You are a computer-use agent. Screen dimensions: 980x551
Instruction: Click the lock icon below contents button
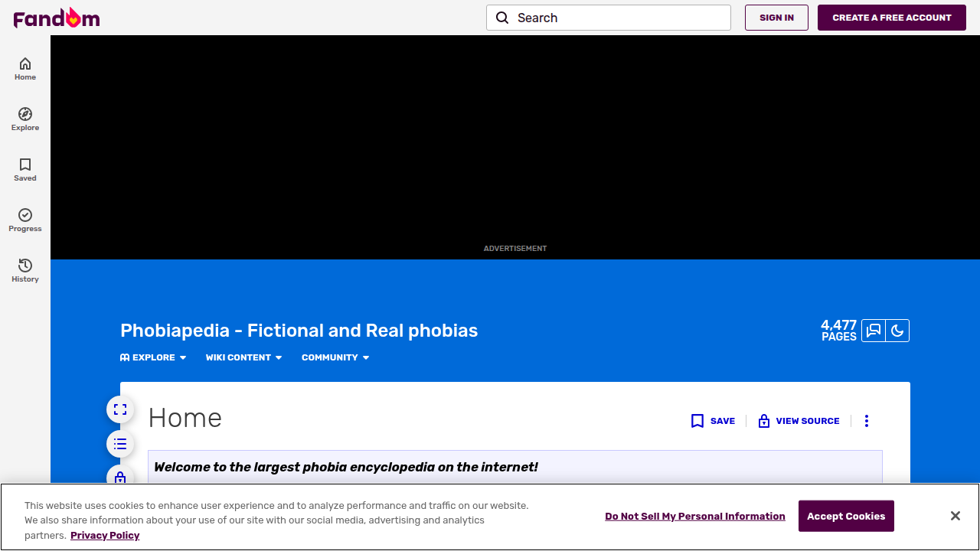point(120,478)
